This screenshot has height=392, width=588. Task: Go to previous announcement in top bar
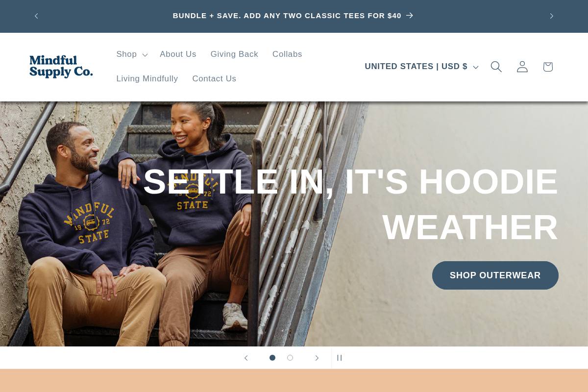(x=36, y=16)
